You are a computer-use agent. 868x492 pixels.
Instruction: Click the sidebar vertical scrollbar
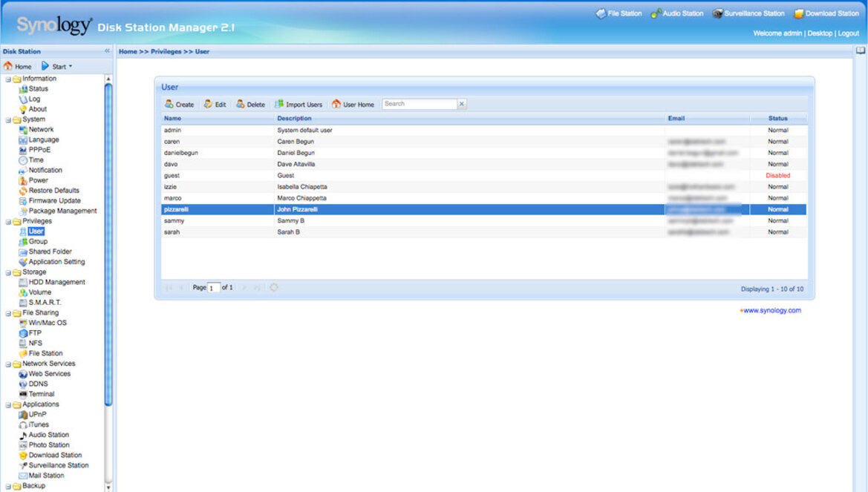pyautogui.click(x=108, y=243)
